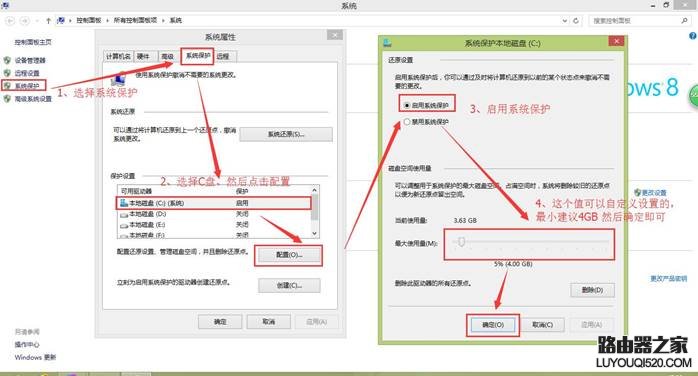Click the drive icon of 本地磁盘 (E:)
The image size is (698, 376).
click(x=124, y=225)
